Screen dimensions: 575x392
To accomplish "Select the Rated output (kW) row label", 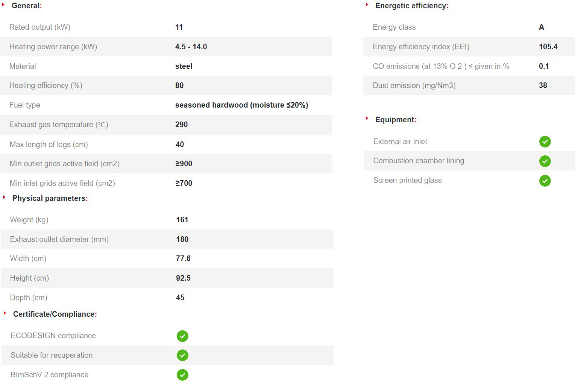I will tap(40, 27).
